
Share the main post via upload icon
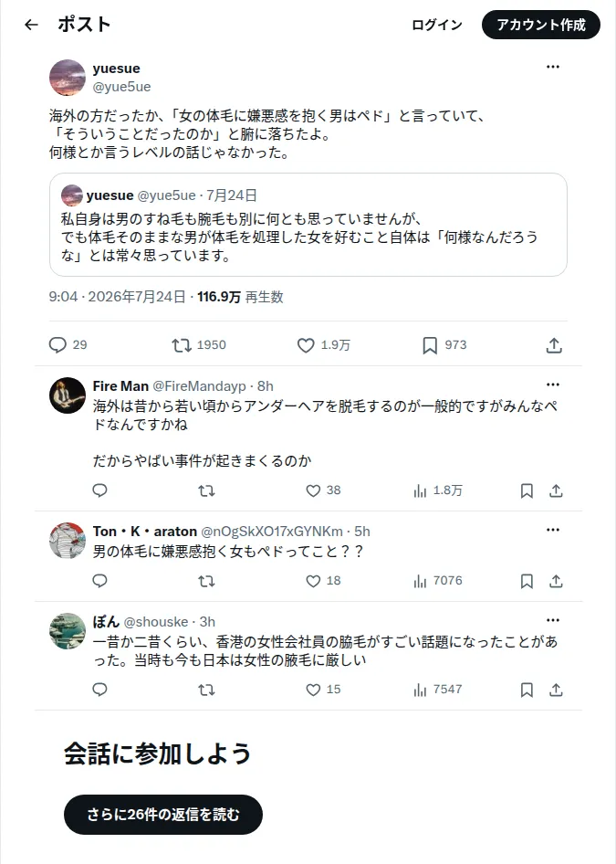[x=554, y=345]
